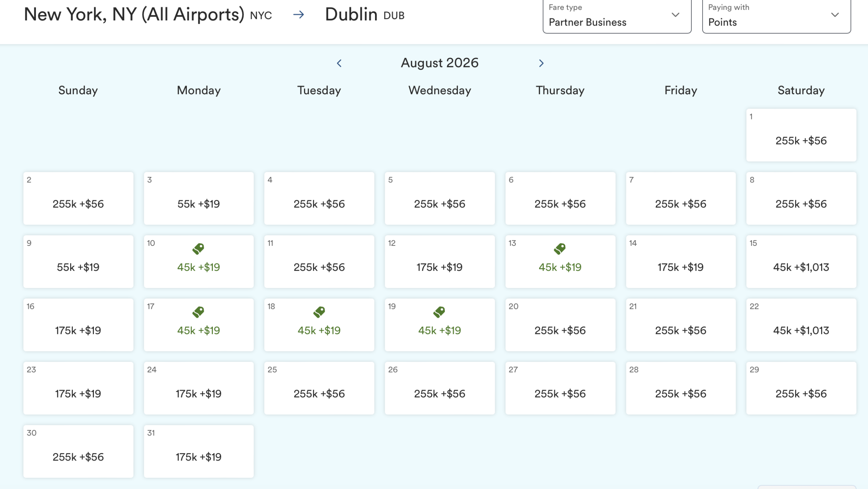Click the arrow between NYC and Dublin
Image resolution: width=868 pixels, height=489 pixels.
click(298, 15)
